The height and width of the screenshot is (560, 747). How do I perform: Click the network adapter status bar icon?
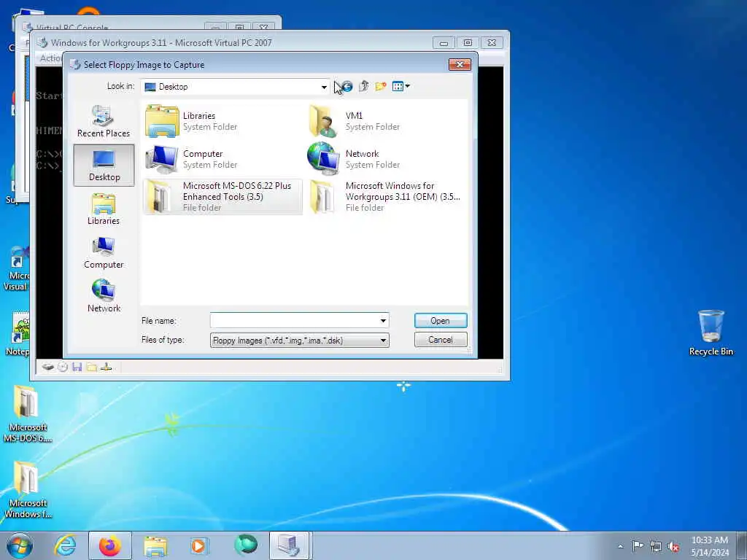pos(107,367)
